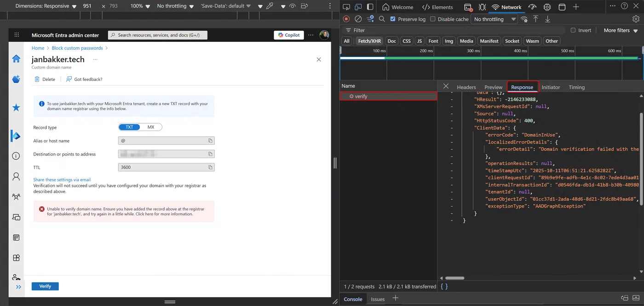The image size is (644, 306).
Task: Switch record type to MX
Action: [151, 127]
